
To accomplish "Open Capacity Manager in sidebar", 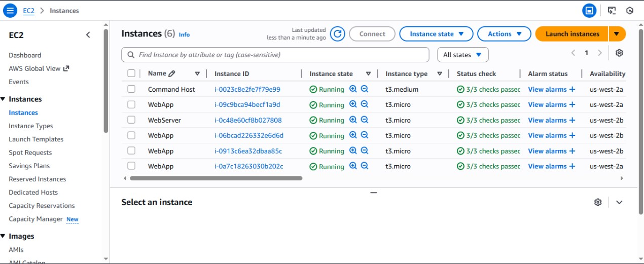I will click(35, 219).
